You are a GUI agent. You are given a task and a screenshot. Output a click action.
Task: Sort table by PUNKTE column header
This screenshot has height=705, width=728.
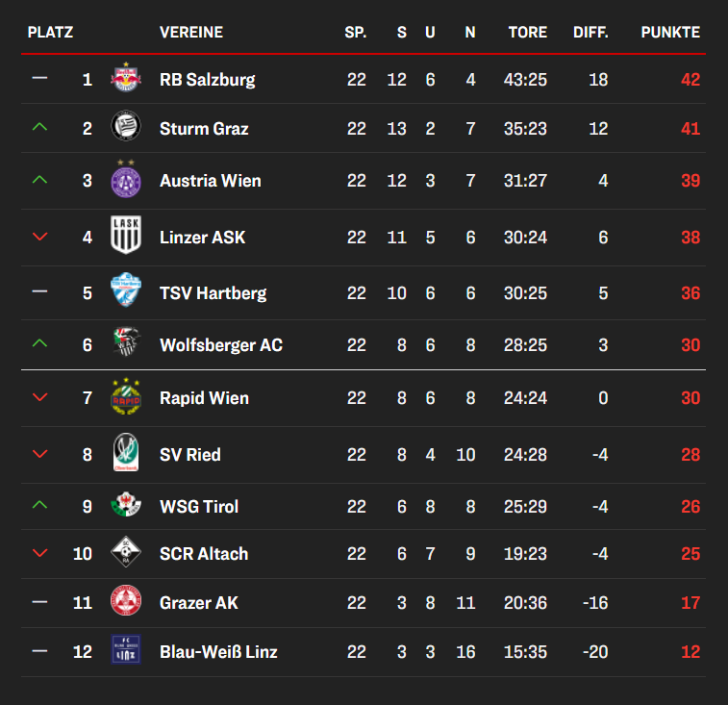[670, 33]
